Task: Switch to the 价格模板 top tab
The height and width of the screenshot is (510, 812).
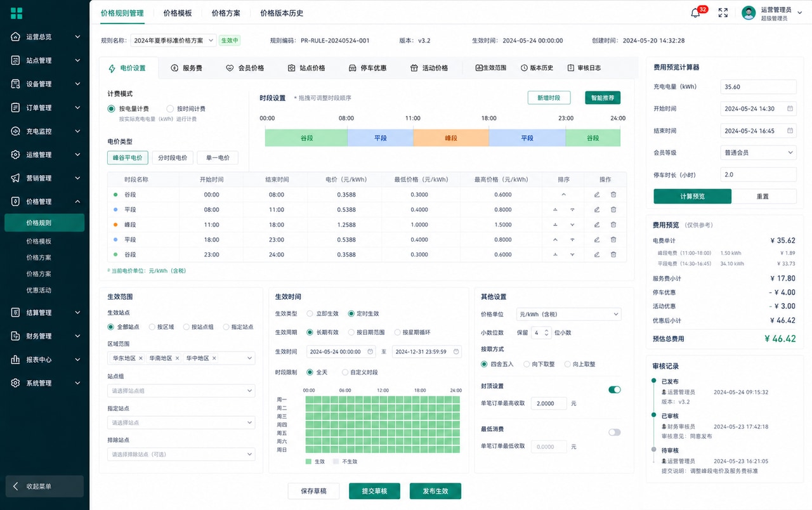Action: [178, 13]
